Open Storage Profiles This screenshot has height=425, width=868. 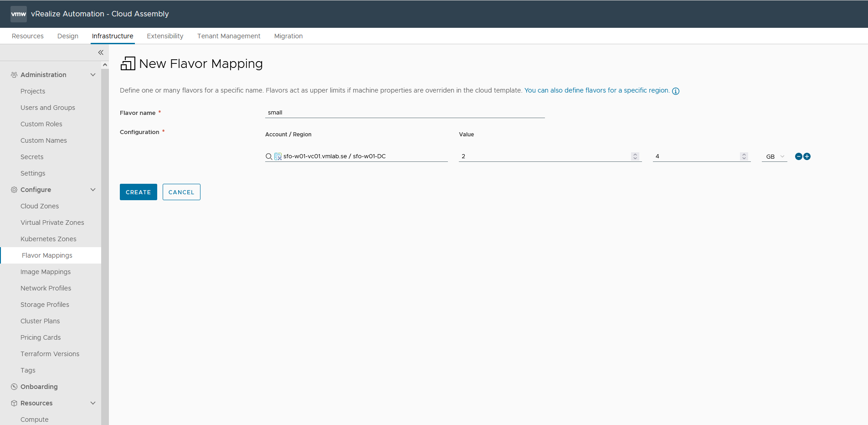[x=45, y=305]
